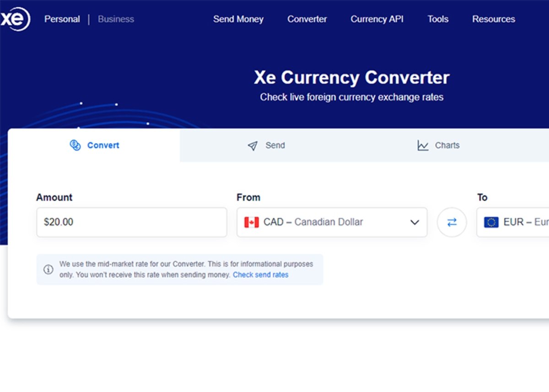Click the Xe logo
The height and width of the screenshot is (392, 549).
(15, 19)
